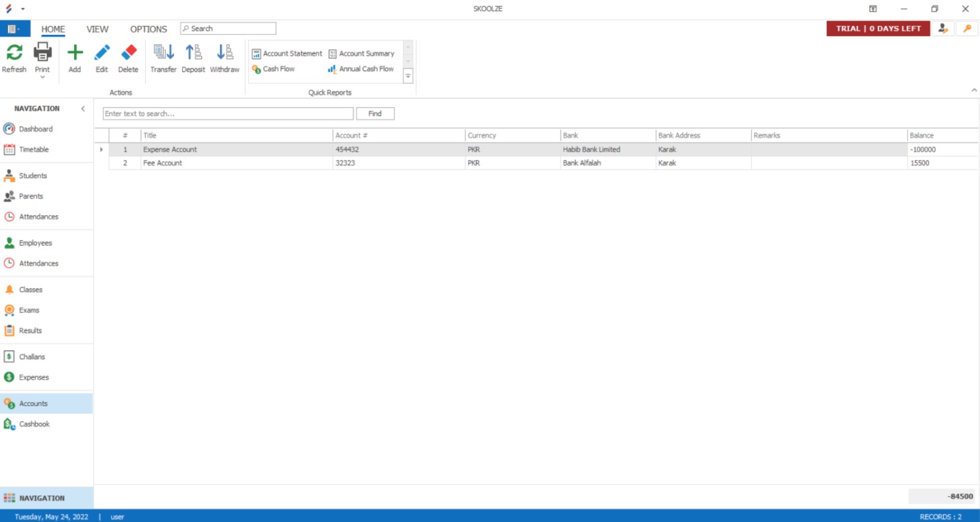This screenshot has height=522, width=980.
Task: Switch to the VIEW tab
Action: (97, 29)
